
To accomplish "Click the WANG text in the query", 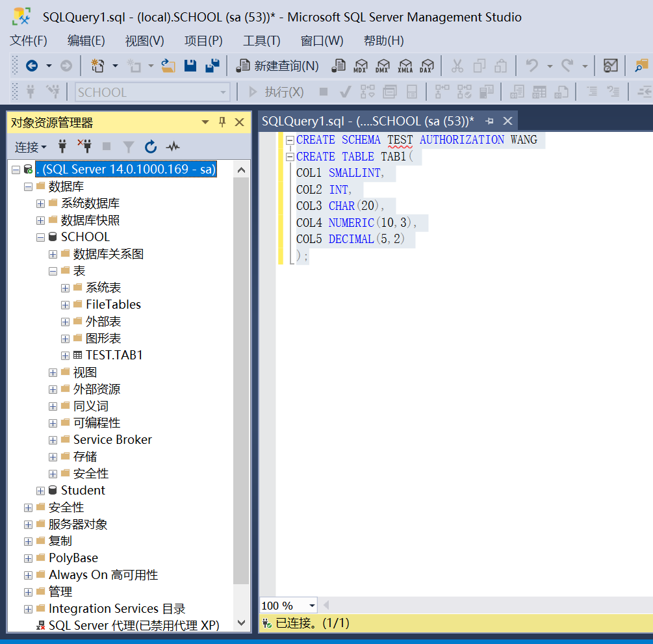I will 524,140.
